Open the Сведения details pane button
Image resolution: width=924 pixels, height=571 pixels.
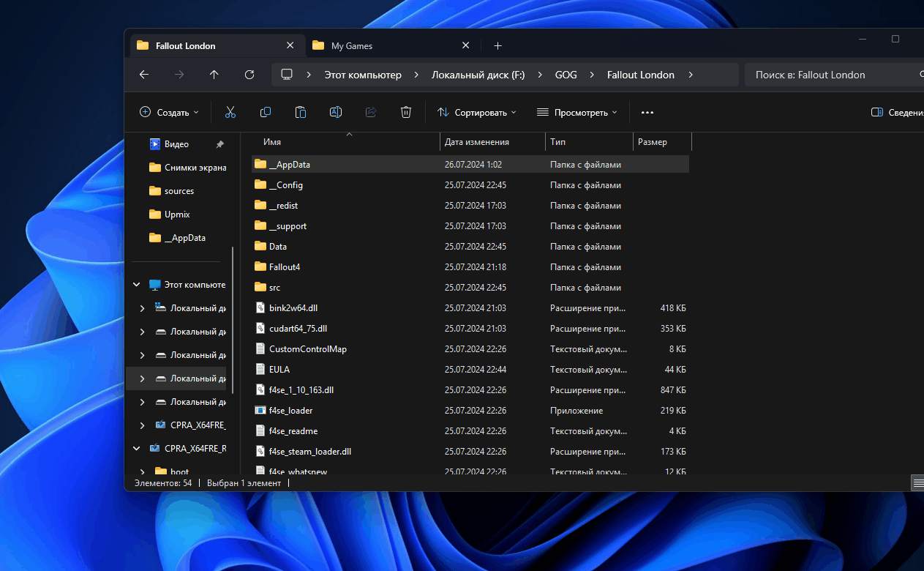click(x=898, y=113)
